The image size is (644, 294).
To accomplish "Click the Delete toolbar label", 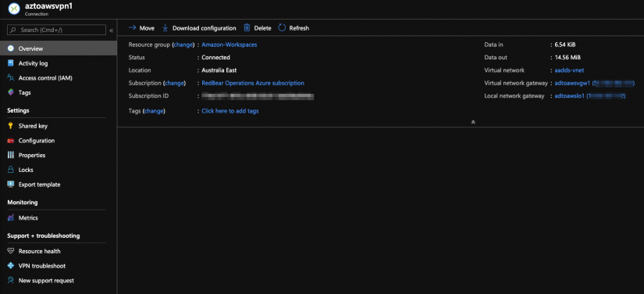I will click(262, 28).
